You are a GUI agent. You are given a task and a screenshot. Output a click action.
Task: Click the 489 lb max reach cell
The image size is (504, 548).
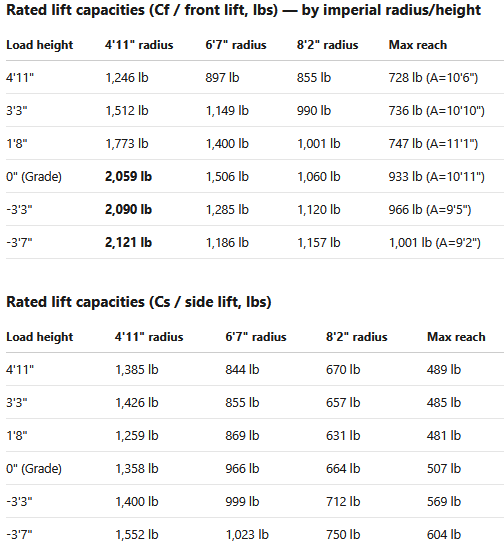tap(444, 370)
